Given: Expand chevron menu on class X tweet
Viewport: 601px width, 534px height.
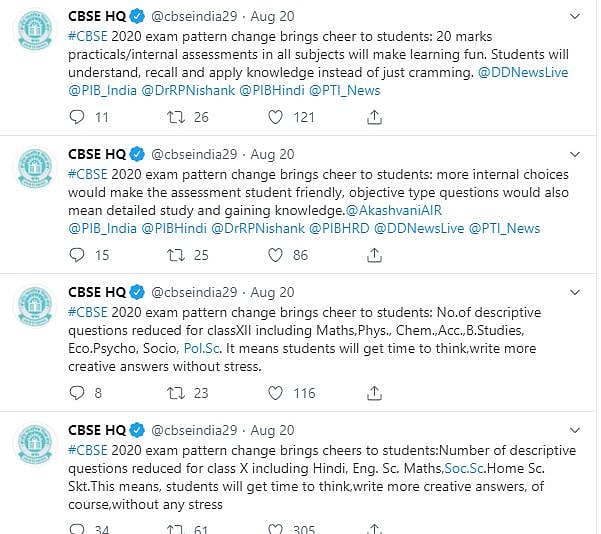Looking at the screenshot, I should pos(575,430).
